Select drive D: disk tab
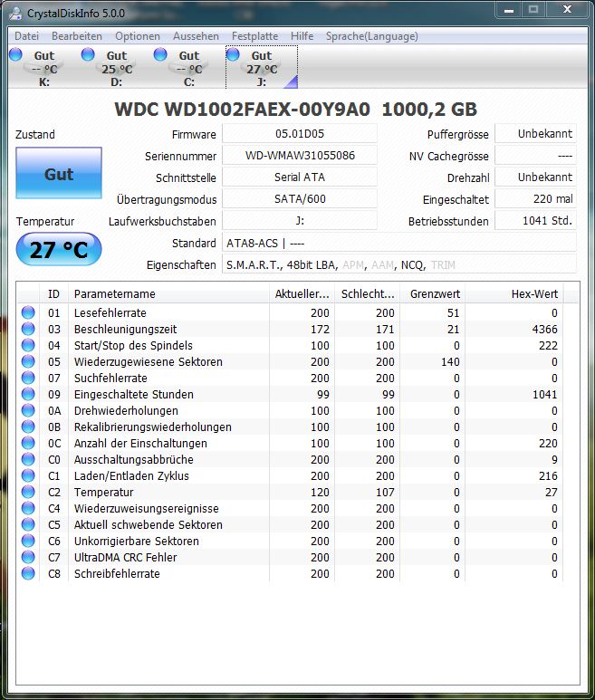595x700 pixels. [117, 68]
